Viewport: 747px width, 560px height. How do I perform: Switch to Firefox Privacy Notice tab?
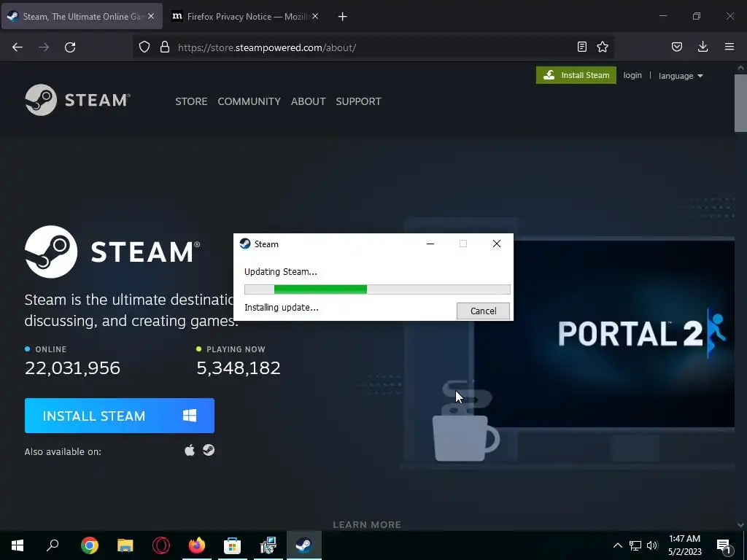[245, 16]
